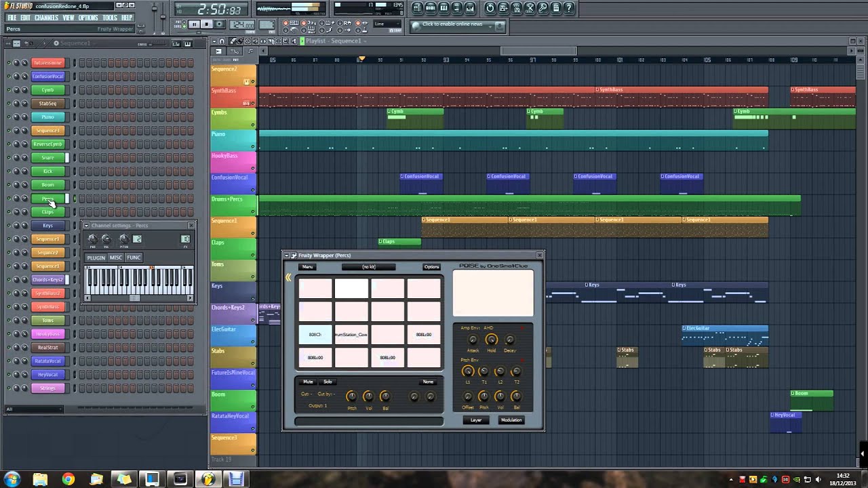Click the undo history toolbar icon

pyautogui.click(x=490, y=8)
